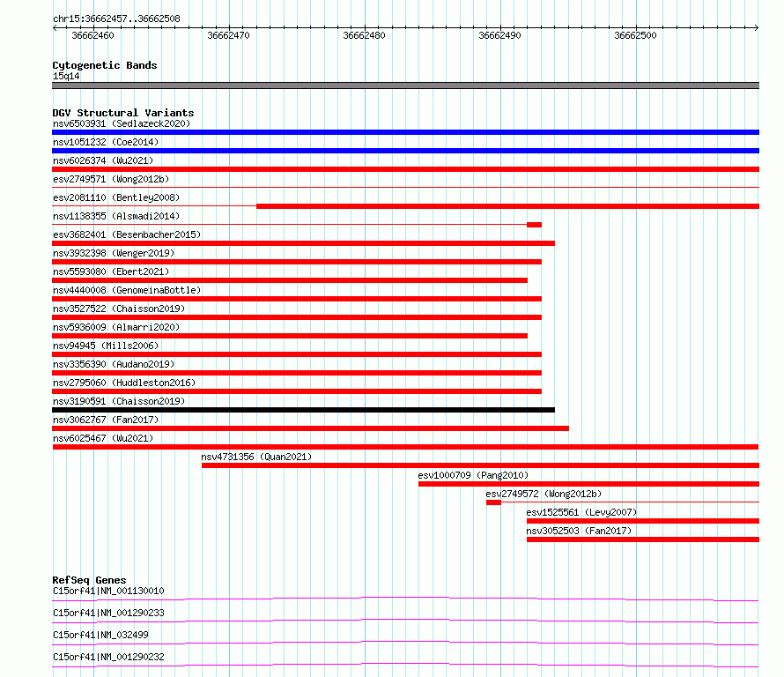Click the 36662480 ruler tick label
Screen dimensions: 784x677
364,35
